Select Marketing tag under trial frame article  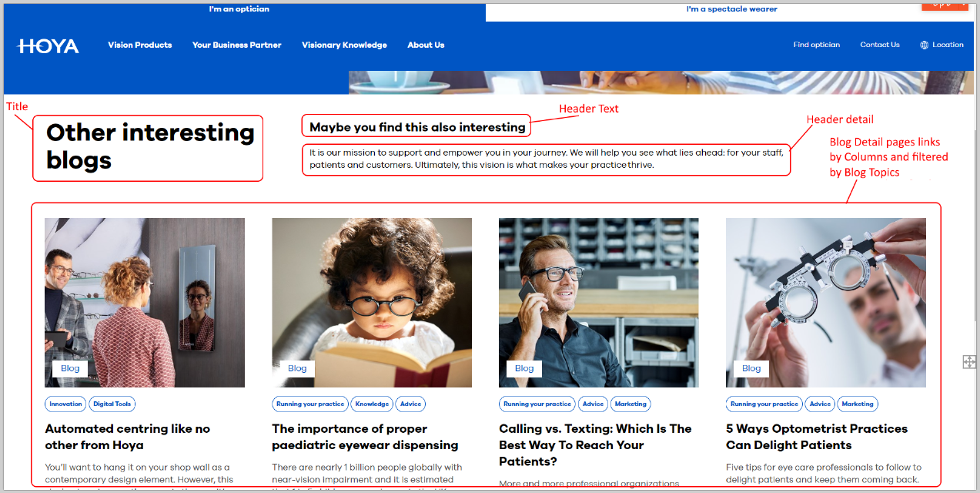(x=857, y=404)
